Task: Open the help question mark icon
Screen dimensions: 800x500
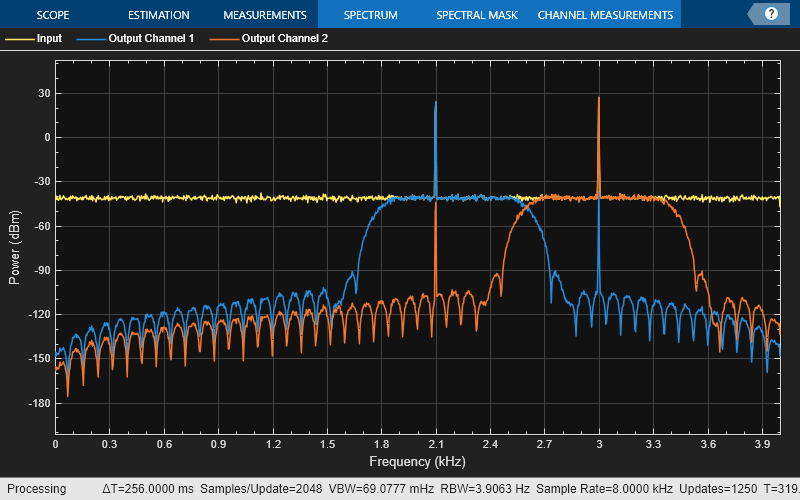Action: click(x=771, y=14)
